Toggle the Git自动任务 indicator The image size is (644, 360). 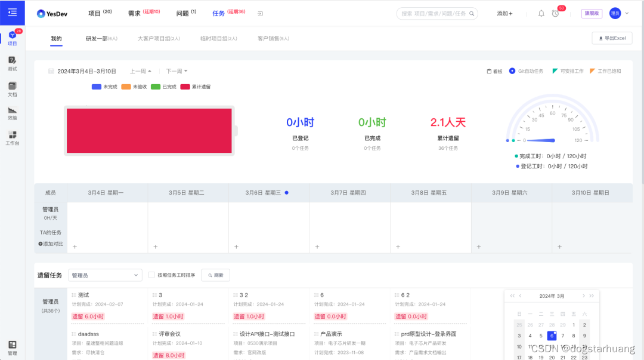(x=526, y=70)
